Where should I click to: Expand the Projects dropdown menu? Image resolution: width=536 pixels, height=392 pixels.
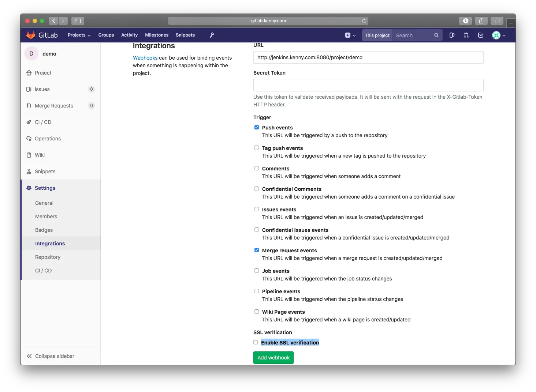pyautogui.click(x=79, y=35)
